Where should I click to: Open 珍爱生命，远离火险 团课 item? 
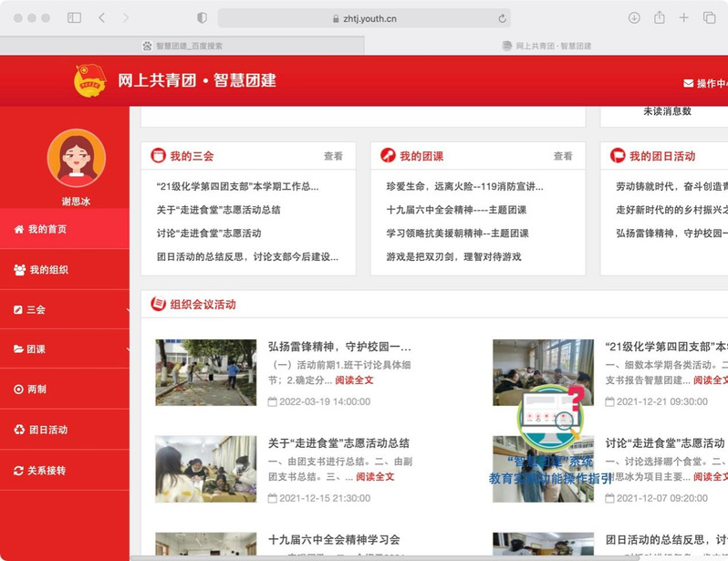pyautogui.click(x=464, y=187)
